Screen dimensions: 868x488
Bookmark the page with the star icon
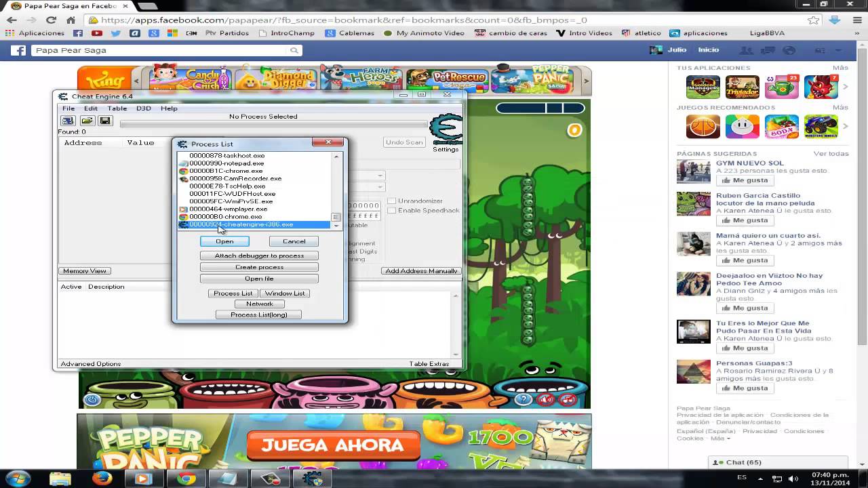coord(813,20)
